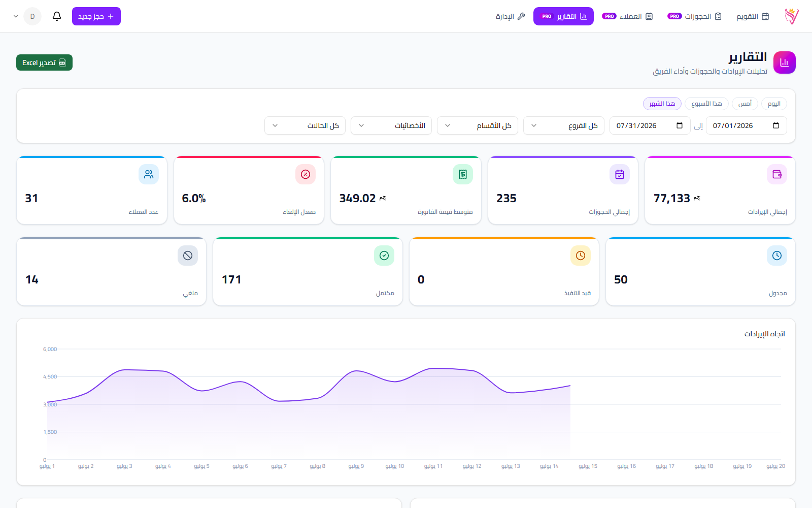Click the total bookings calendar icon
The height and width of the screenshot is (508, 812).
620,174
